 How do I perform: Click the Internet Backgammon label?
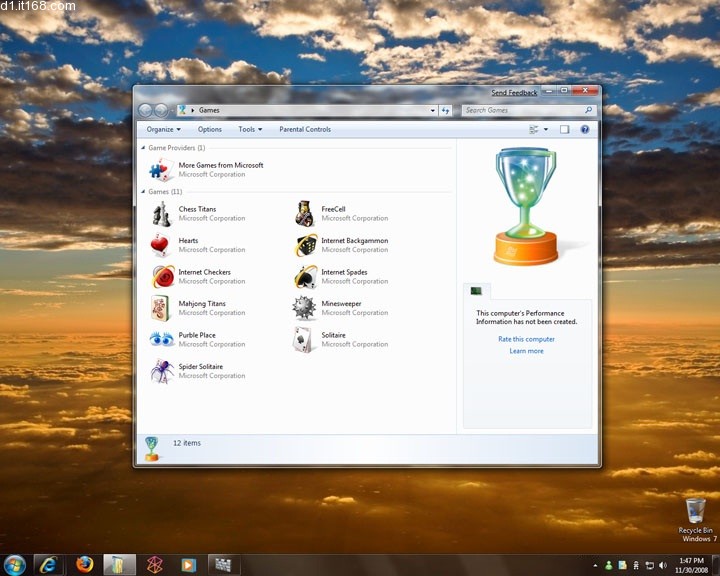354,241
